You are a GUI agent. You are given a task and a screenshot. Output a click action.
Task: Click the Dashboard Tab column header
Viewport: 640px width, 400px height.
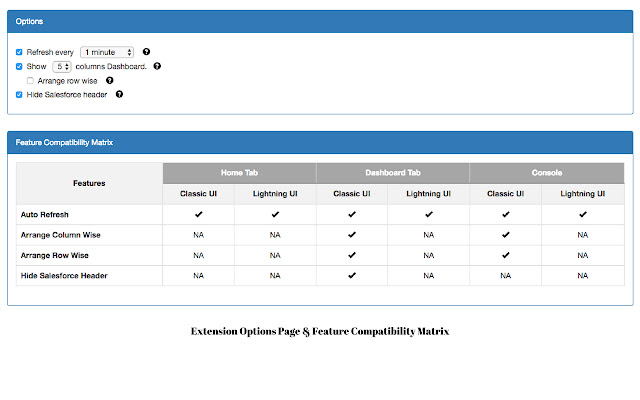393,173
